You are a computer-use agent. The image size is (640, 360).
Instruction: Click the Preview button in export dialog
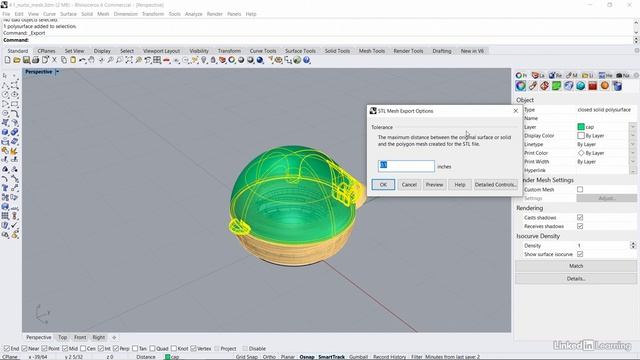click(434, 184)
